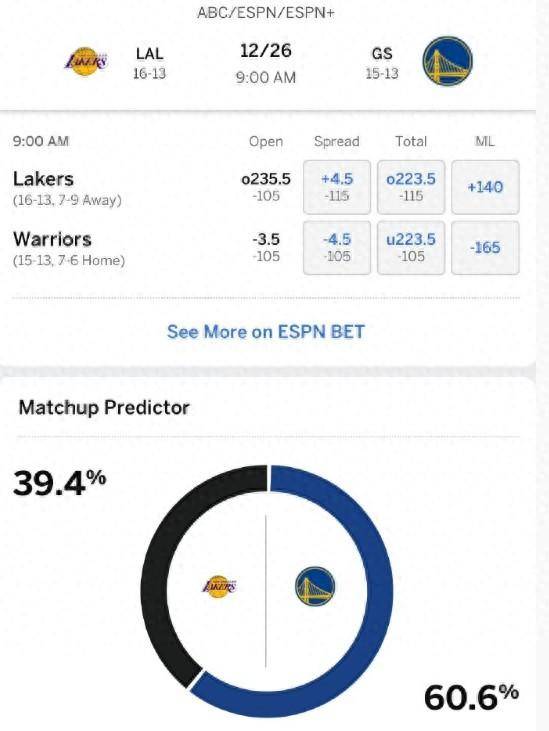The height and width of the screenshot is (731, 549).
Task: Select Lakers +4.5 spread bet
Action: 337,187
